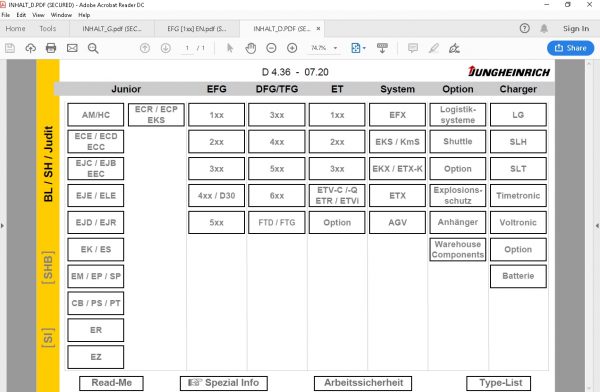
Task: Open the EM / EP / SP box
Action: click(x=96, y=276)
